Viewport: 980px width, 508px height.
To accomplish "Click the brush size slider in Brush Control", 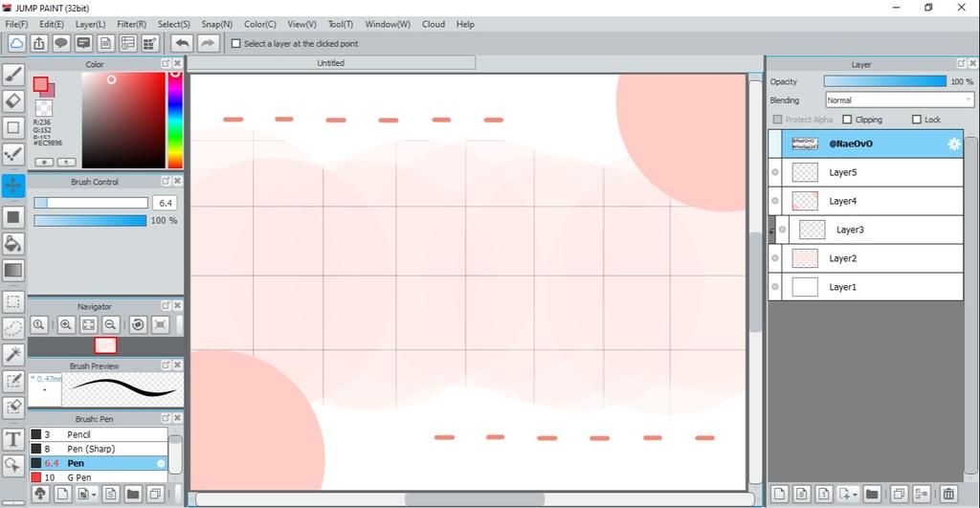I will click(91, 203).
